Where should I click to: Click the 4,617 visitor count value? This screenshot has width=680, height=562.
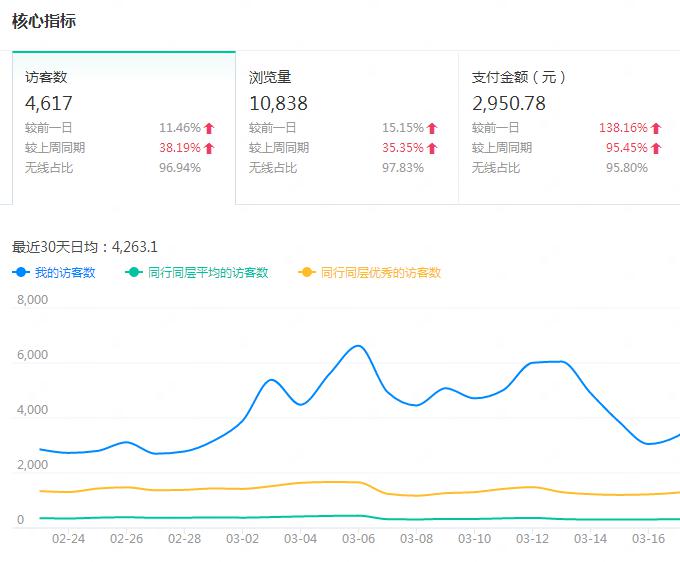pyautogui.click(x=49, y=103)
